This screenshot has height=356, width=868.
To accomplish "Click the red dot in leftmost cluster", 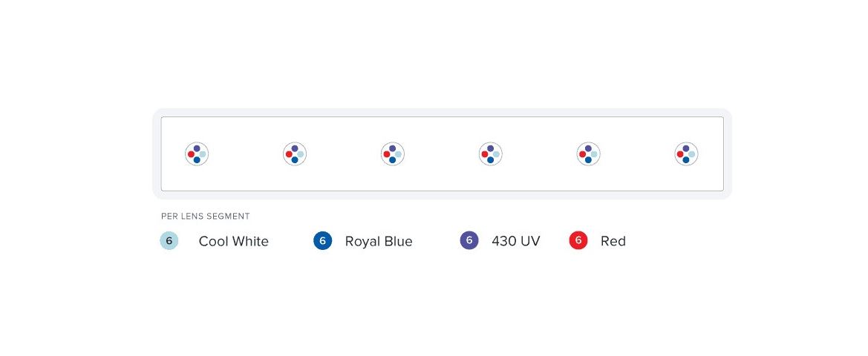I will (191, 154).
